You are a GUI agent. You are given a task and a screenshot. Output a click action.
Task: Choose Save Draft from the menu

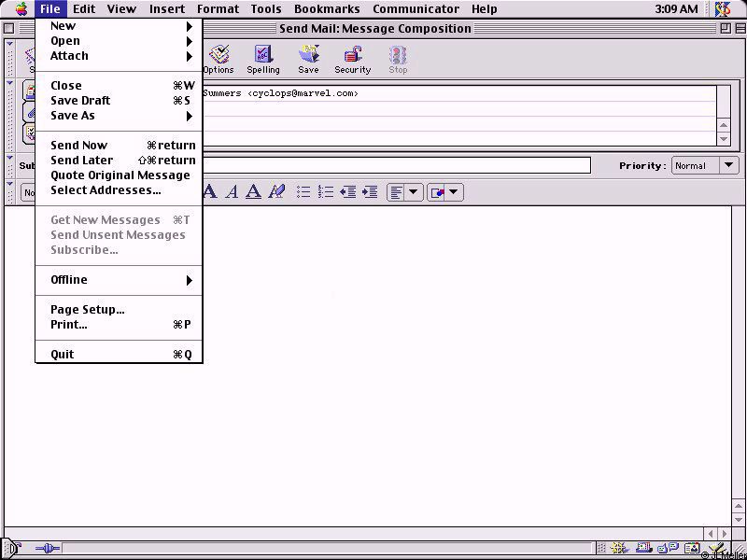click(x=120, y=101)
